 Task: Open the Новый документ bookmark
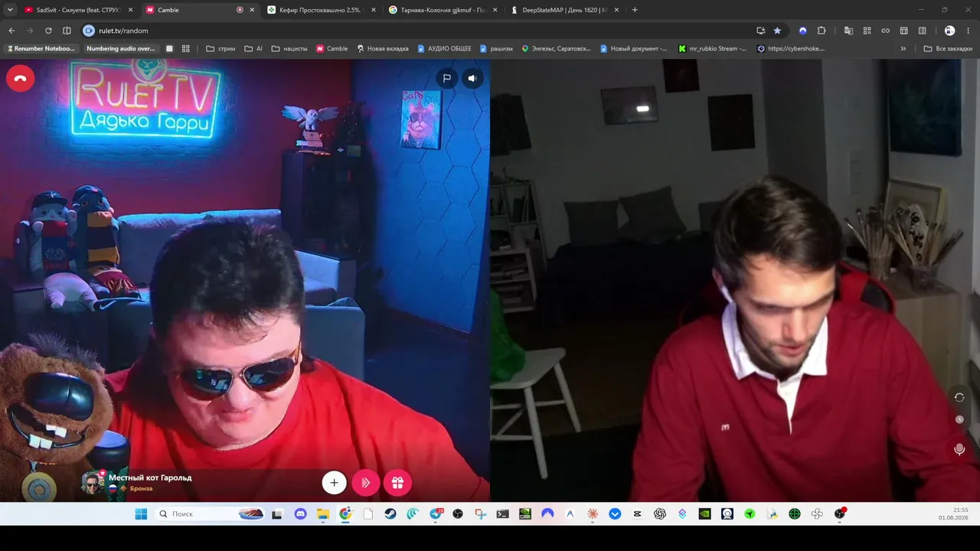point(634,48)
